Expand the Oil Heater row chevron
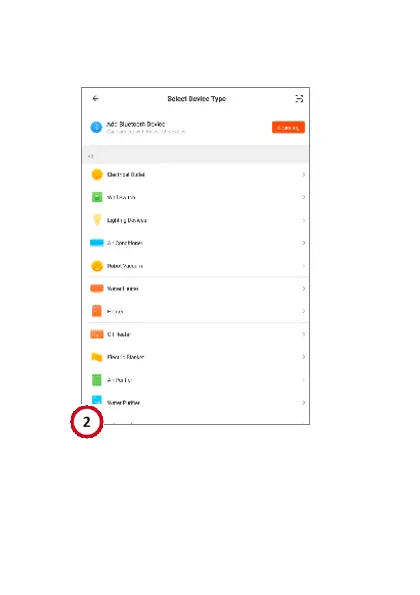 coord(304,334)
